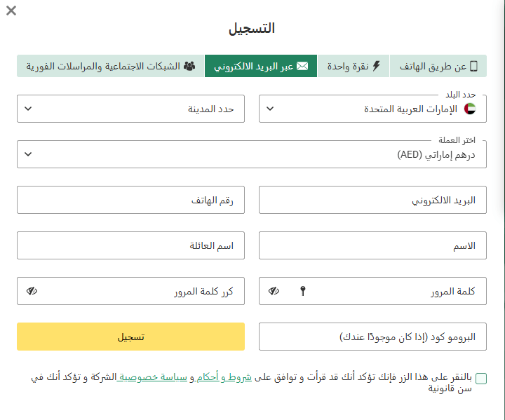Click the envelope icon in the email tab
The width and height of the screenshot is (505, 420).
tap(302, 66)
